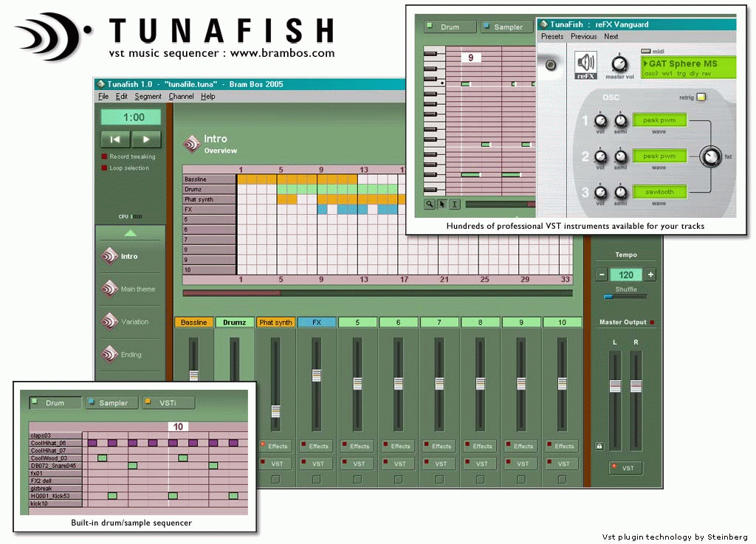
Task: Open oscillator 2 peak pwm wave selector
Action: coord(659,156)
